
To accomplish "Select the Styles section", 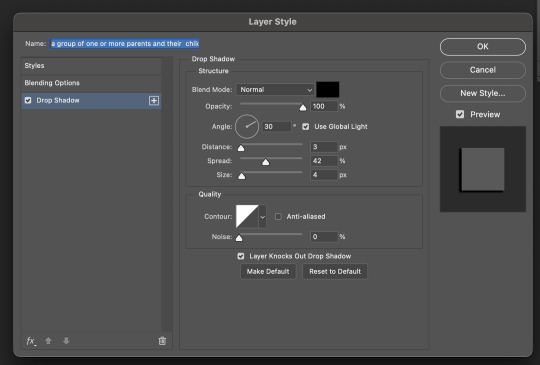I will pos(91,65).
